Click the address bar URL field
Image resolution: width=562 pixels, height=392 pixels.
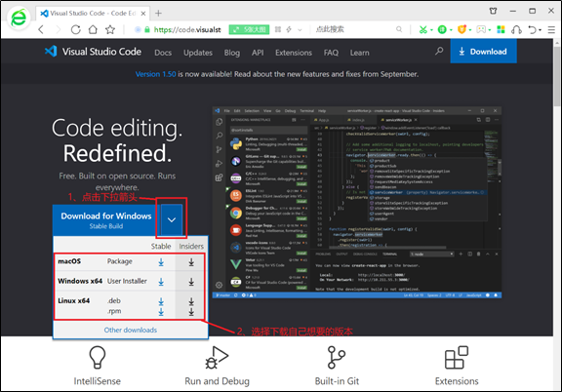(x=187, y=29)
